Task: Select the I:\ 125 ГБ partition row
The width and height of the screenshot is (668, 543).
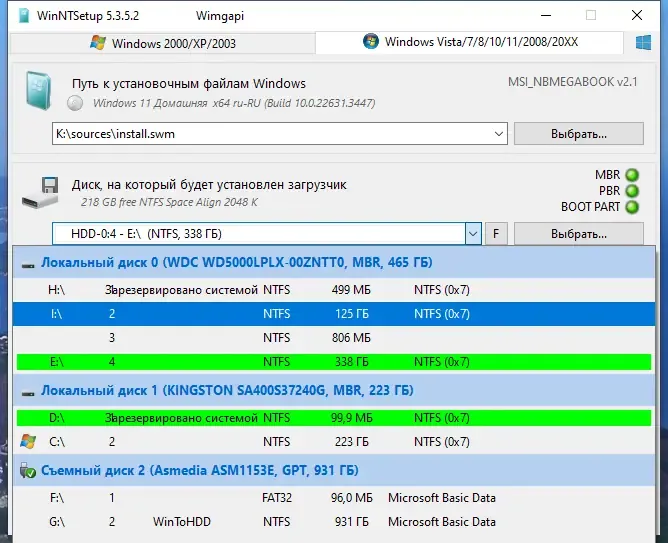Action: click(x=334, y=314)
